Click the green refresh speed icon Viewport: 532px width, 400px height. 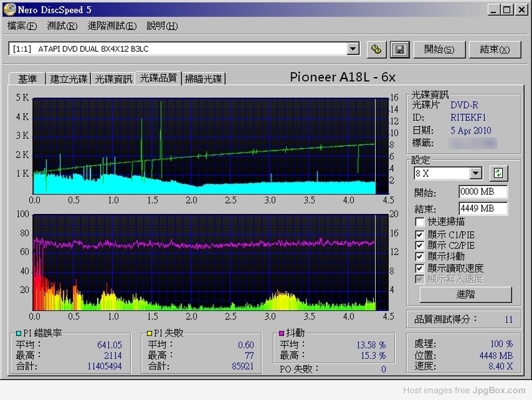point(498,173)
